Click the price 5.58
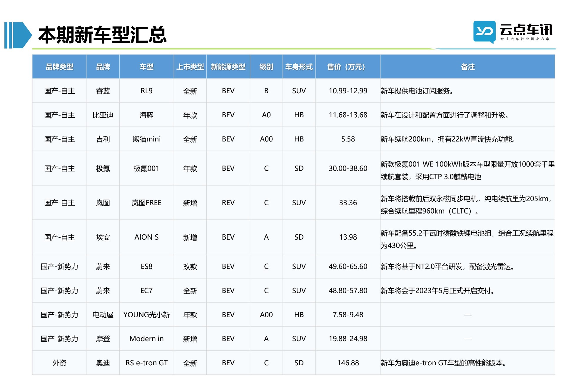Viewport: 588px width, 392px height. pos(348,139)
